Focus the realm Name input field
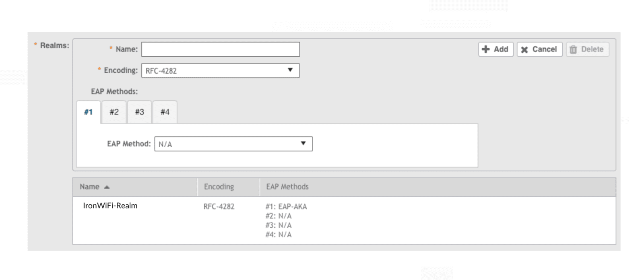Screen dimensions: 644x280 point(221,49)
